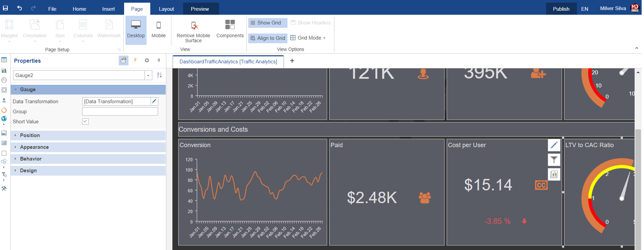The width and height of the screenshot is (644, 250).
Task: Select the Progress ring component in sidebar
Action: (x=4, y=110)
